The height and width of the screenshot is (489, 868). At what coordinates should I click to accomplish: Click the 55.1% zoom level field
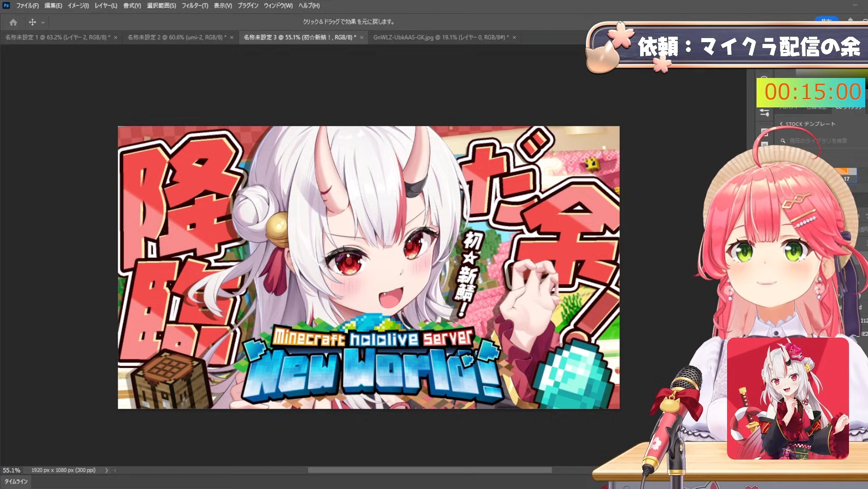pos(12,470)
